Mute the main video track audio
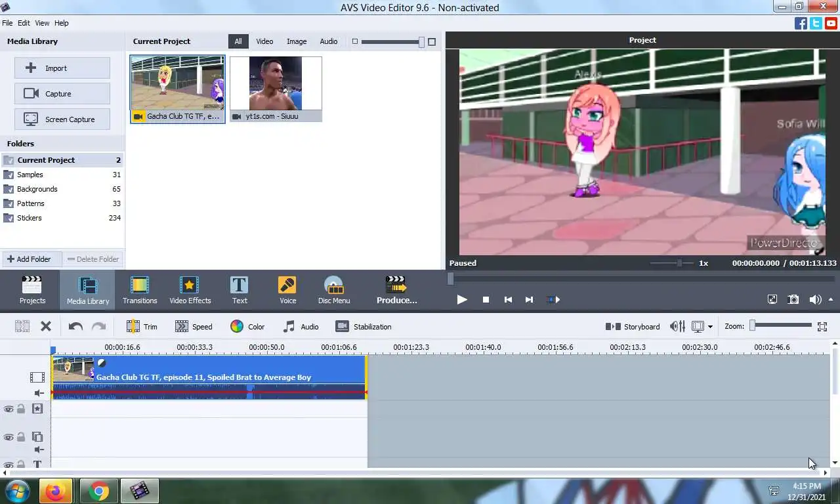The height and width of the screenshot is (504, 840). [x=39, y=393]
